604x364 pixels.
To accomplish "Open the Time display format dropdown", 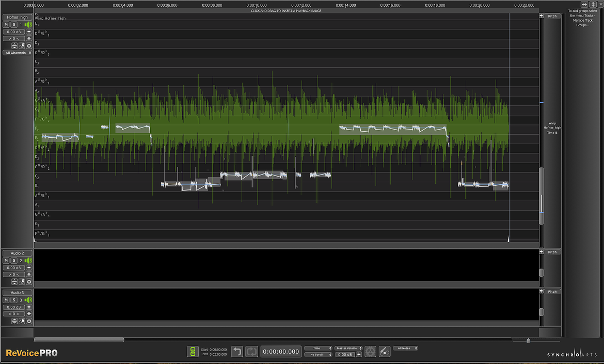I will 318,348.
